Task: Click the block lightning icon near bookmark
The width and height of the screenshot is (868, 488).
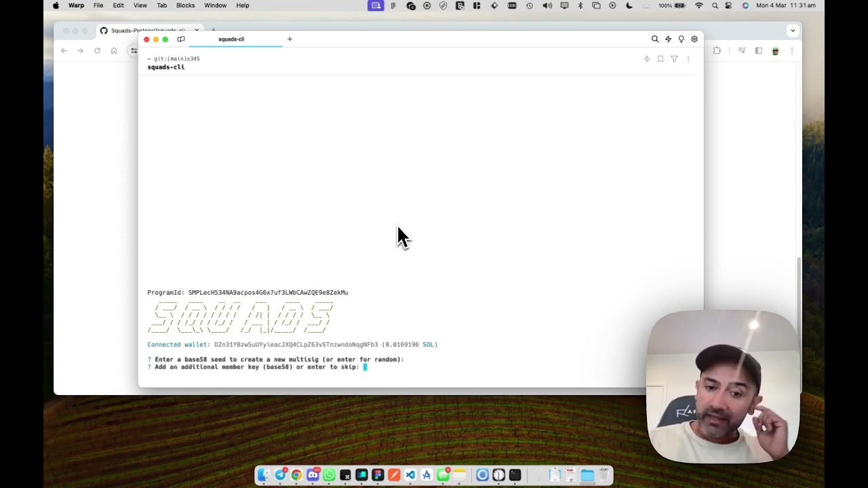Action: point(647,59)
